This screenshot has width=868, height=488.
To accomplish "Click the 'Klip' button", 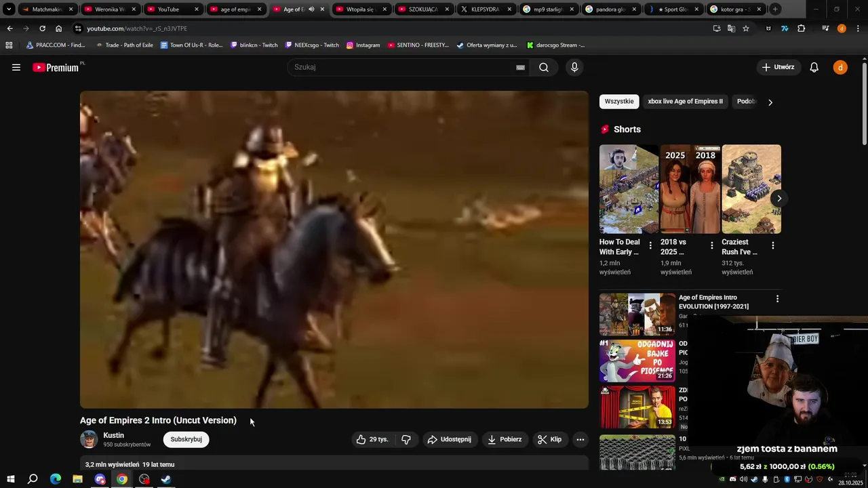I will (550, 439).
